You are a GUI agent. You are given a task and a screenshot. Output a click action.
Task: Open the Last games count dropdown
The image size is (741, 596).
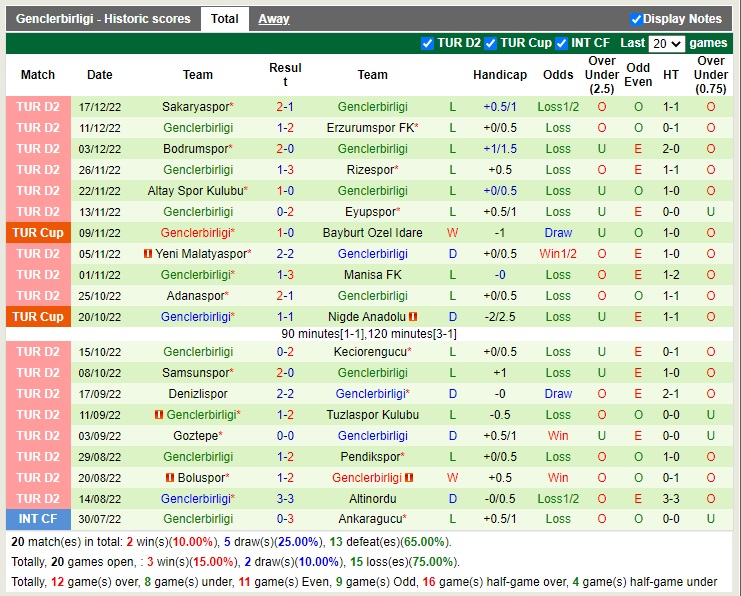coord(666,44)
